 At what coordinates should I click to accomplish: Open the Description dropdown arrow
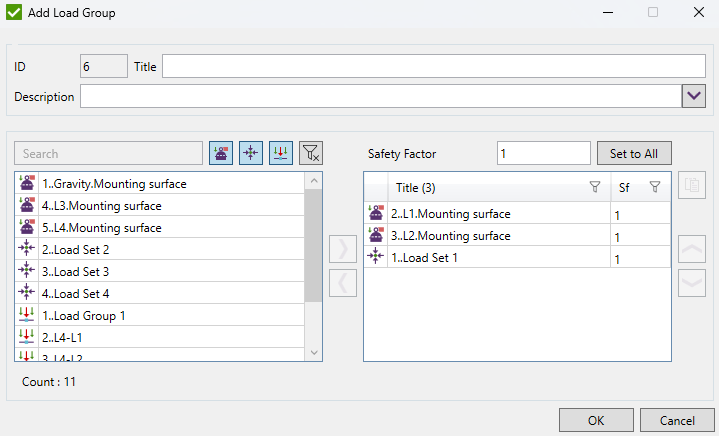coord(694,96)
